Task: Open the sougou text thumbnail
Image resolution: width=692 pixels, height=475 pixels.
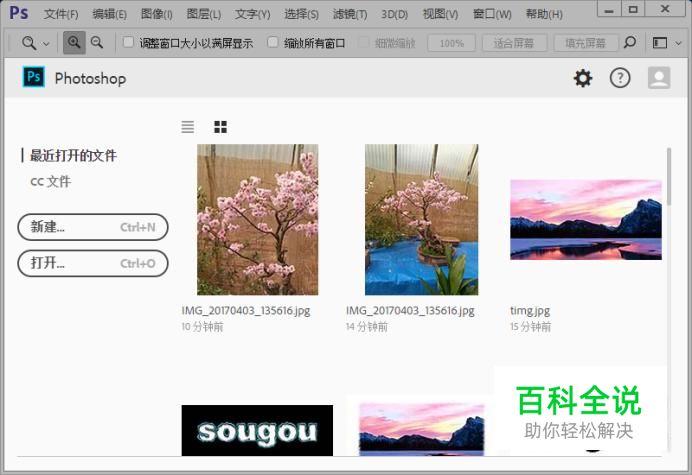Action: coord(257,430)
